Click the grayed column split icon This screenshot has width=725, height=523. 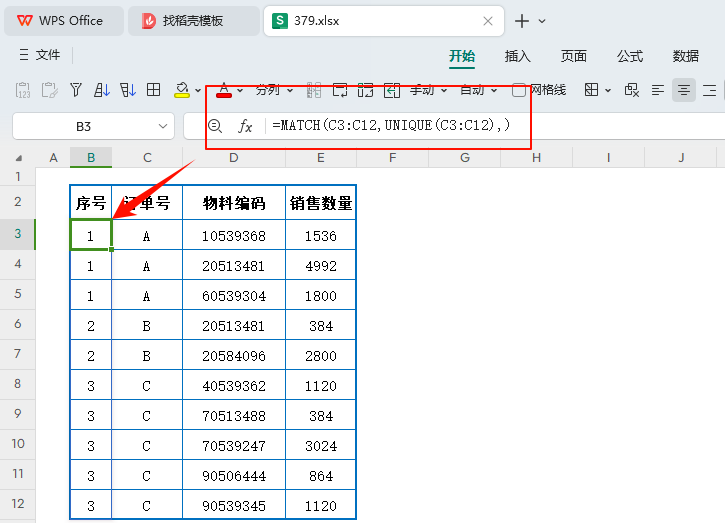(314, 90)
